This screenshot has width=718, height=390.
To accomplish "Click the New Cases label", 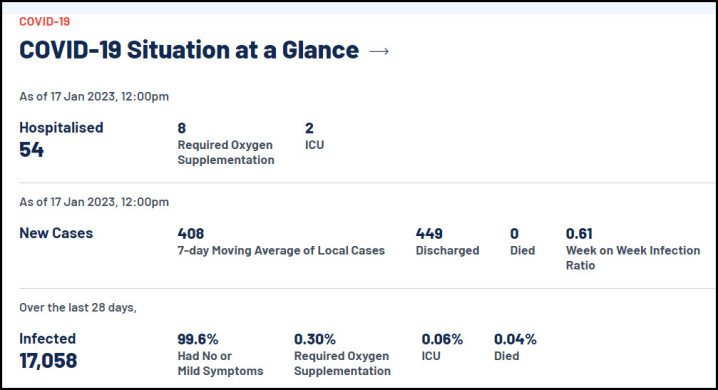I will [56, 233].
